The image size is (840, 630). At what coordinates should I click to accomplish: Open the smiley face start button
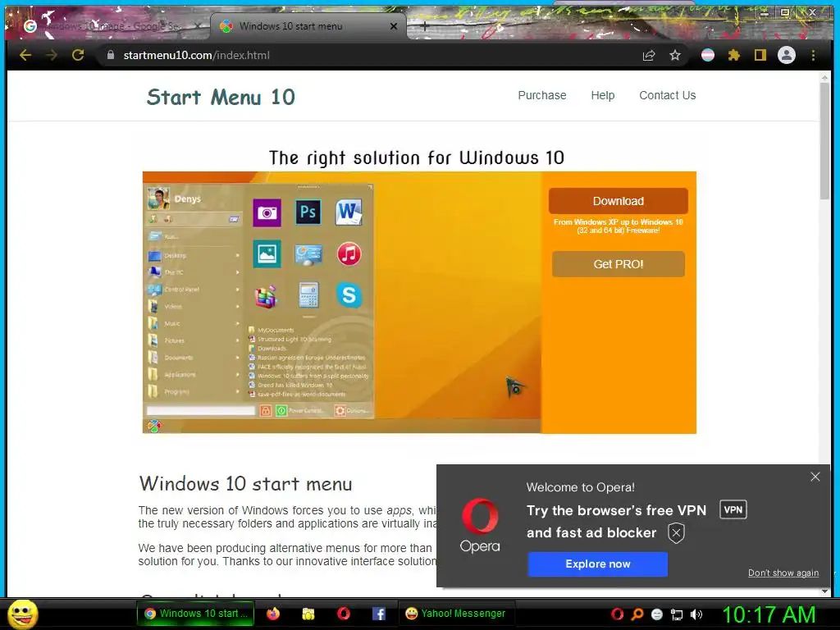22,614
